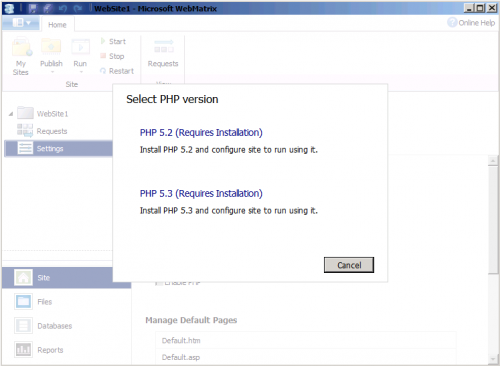Click the Publish icon in ribbon

pos(51,47)
